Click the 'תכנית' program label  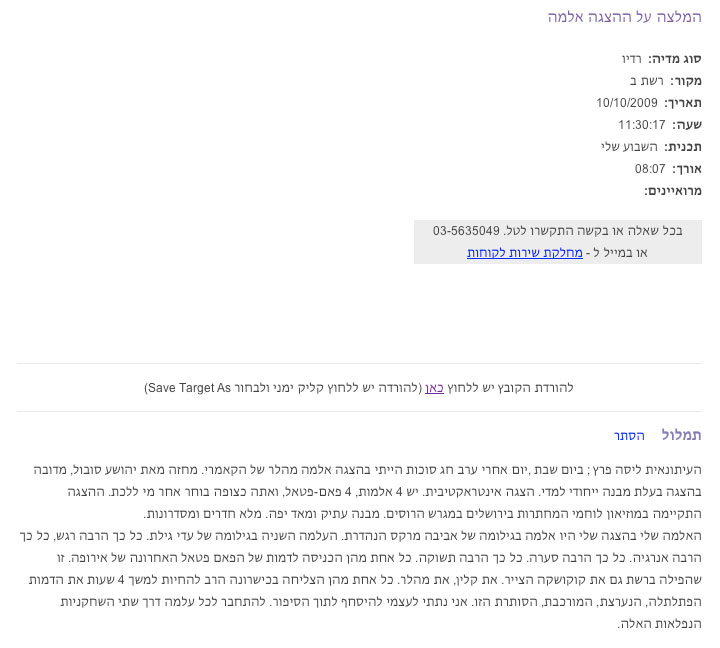(x=682, y=147)
